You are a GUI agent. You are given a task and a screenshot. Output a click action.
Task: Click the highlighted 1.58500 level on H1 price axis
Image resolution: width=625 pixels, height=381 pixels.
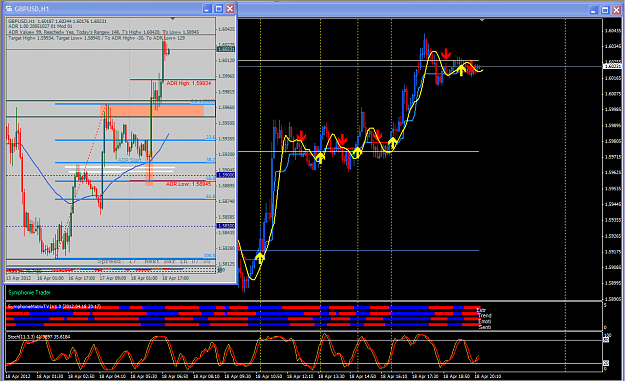pyautogui.click(x=226, y=226)
